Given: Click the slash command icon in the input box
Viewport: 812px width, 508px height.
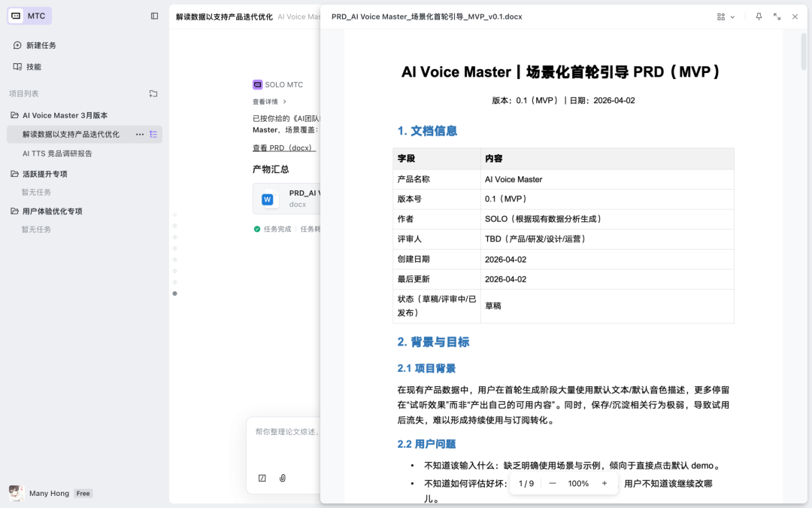Looking at the screenshot, I should point(262,478).
